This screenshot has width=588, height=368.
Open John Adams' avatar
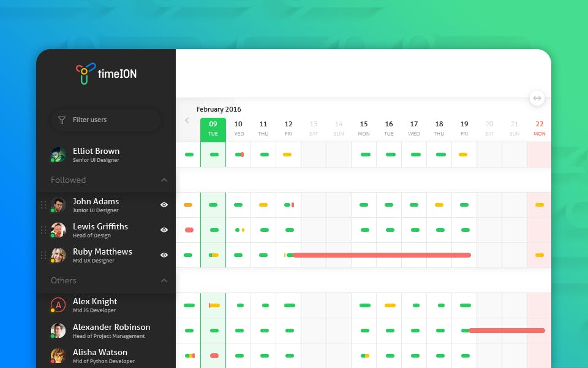58,205
